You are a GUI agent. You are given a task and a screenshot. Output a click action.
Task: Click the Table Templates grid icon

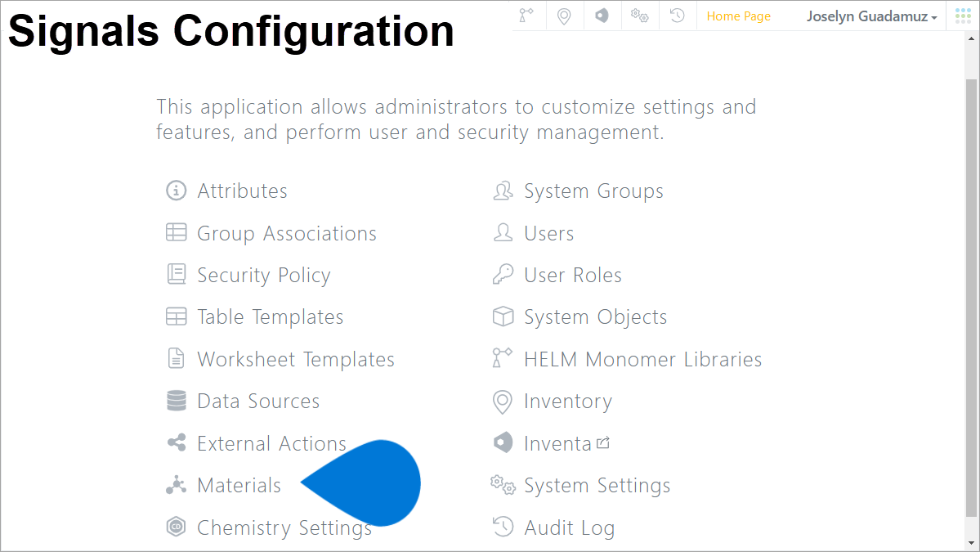177,316
